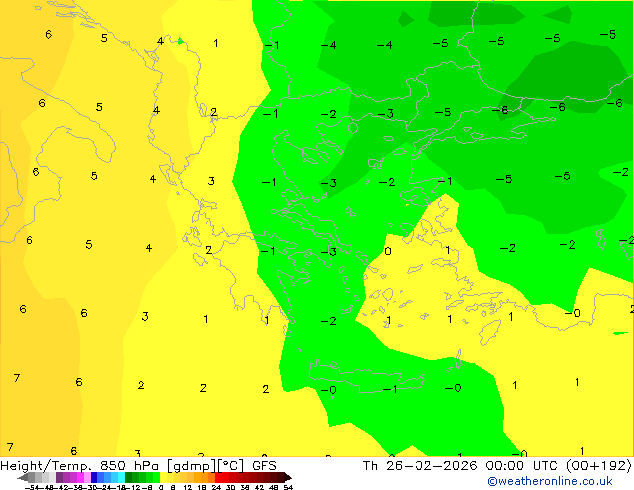The height and width of the screenshot is (490, 634).
Task: Select the darkest green swatch in the legend
Action: coord(129,477)
